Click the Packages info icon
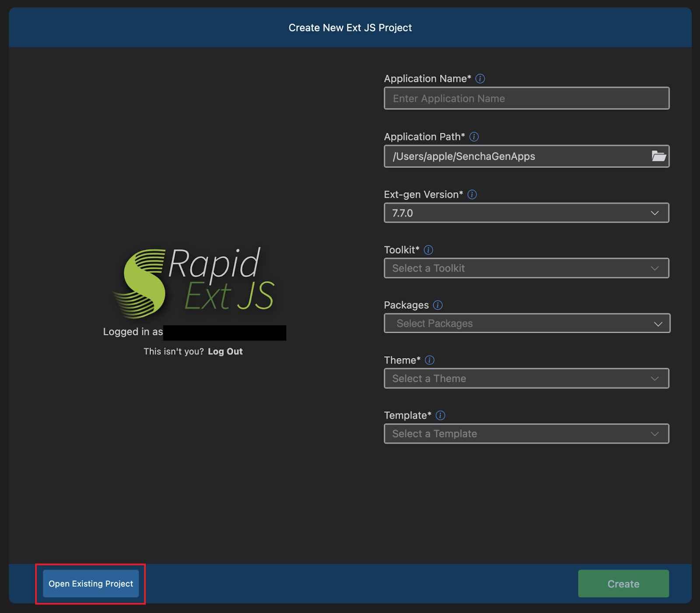This screenshot has width=700, height=613. tap(437, 305)
